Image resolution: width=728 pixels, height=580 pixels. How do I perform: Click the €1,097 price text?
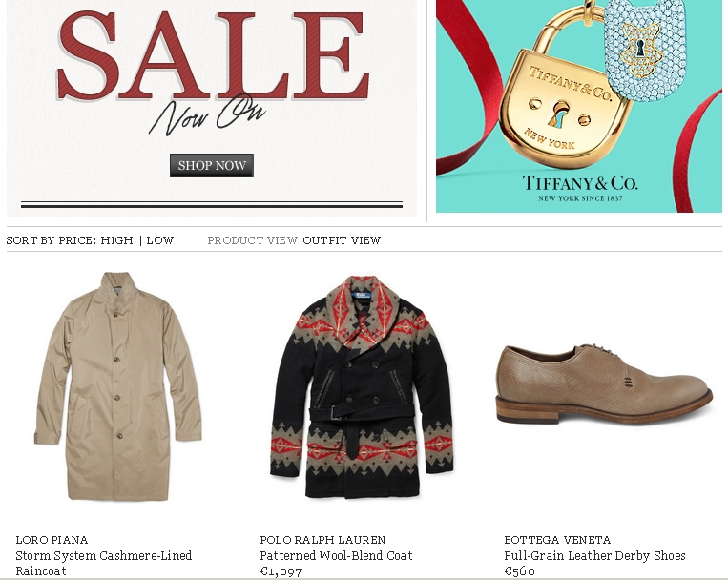click(281, 571)
